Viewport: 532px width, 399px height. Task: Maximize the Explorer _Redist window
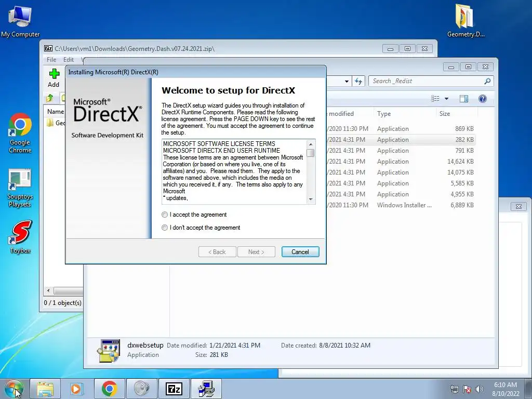click(x=468, y=67)
